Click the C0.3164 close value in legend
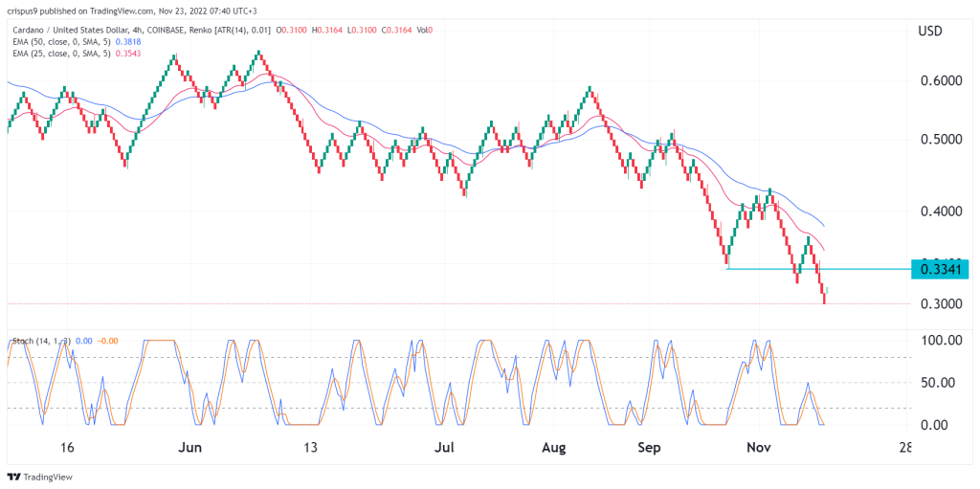Viewport: 980px width, 489px height. click(397, 30)
